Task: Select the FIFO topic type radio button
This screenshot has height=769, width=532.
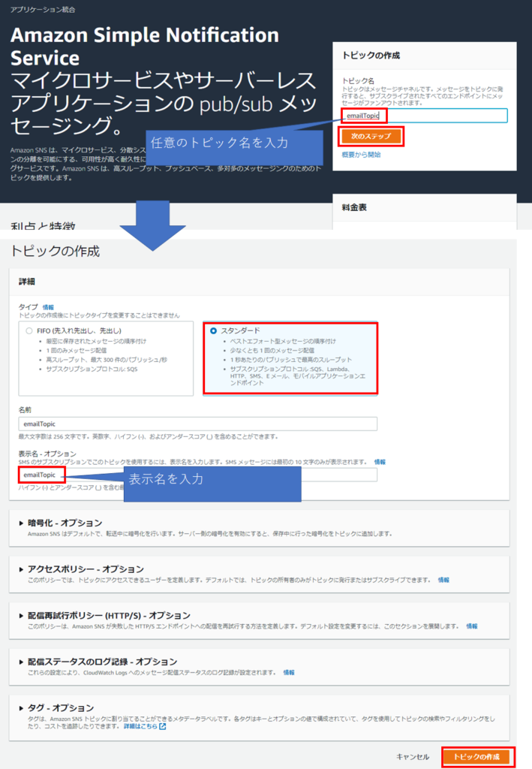Action: click(29, 331)
